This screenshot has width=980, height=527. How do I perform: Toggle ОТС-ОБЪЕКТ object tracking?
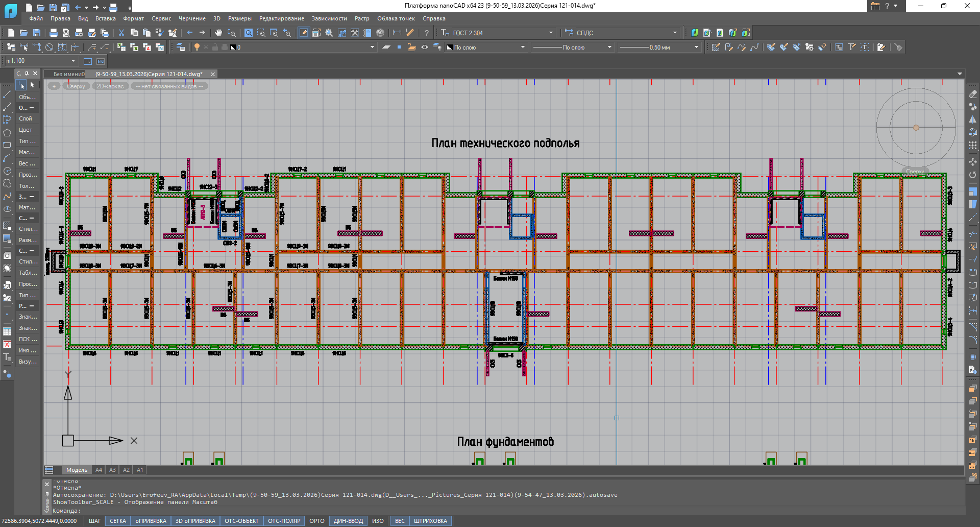point(241,521)
